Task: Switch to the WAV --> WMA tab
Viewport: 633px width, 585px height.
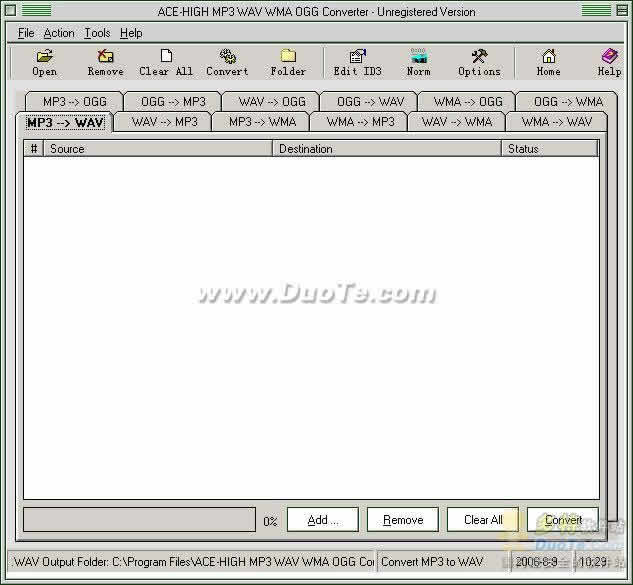Action: [x=457, y=122]
